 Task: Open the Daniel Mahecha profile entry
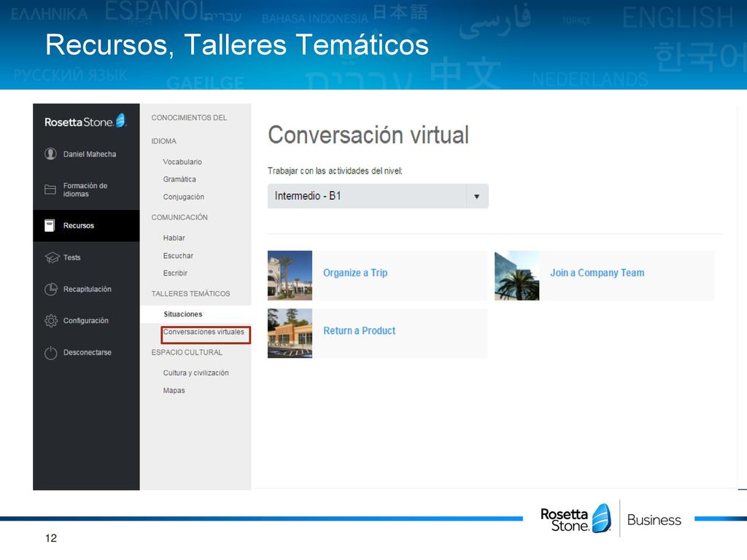pos(86,154)
